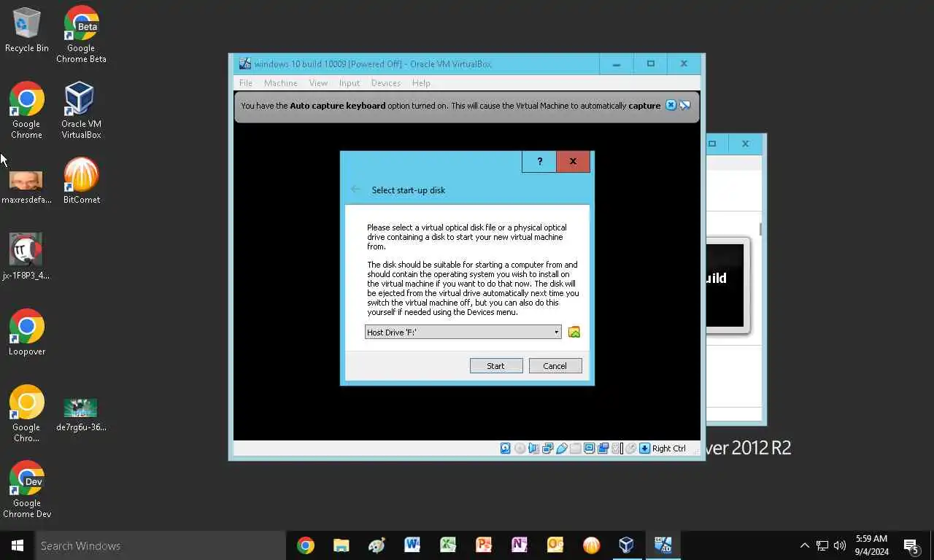Browse for disk file with folder icon
Image resolution: width=934 pixels, height=560 pixels.
pyautogui.click(x=574, y=332)
